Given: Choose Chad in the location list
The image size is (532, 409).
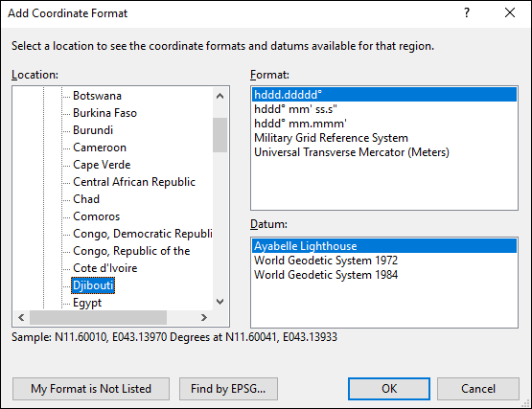Looking at the screenshot, I should [x=86, y=199].
